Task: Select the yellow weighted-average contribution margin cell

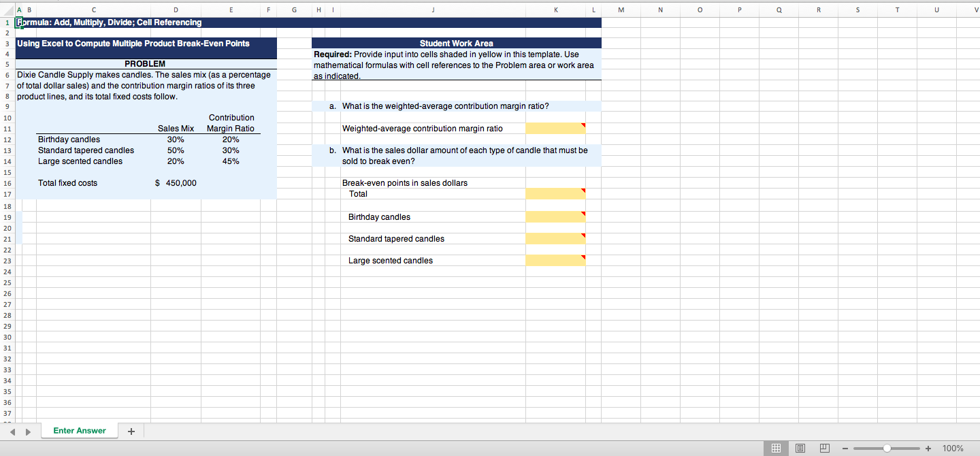Action: 555,128
